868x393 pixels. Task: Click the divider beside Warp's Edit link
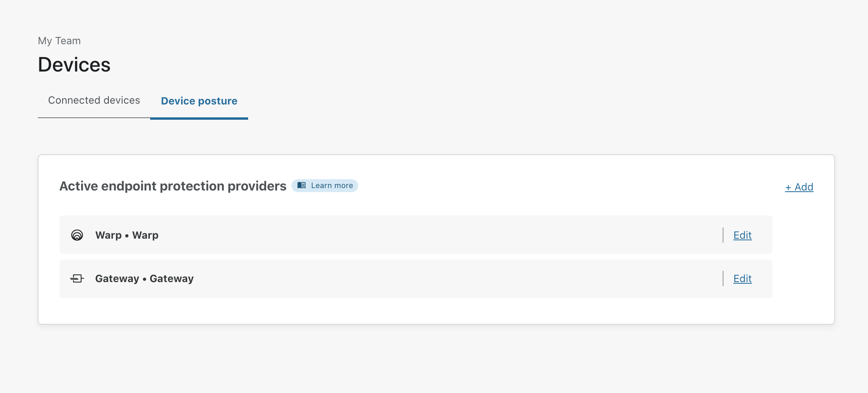tap(723, 235)
